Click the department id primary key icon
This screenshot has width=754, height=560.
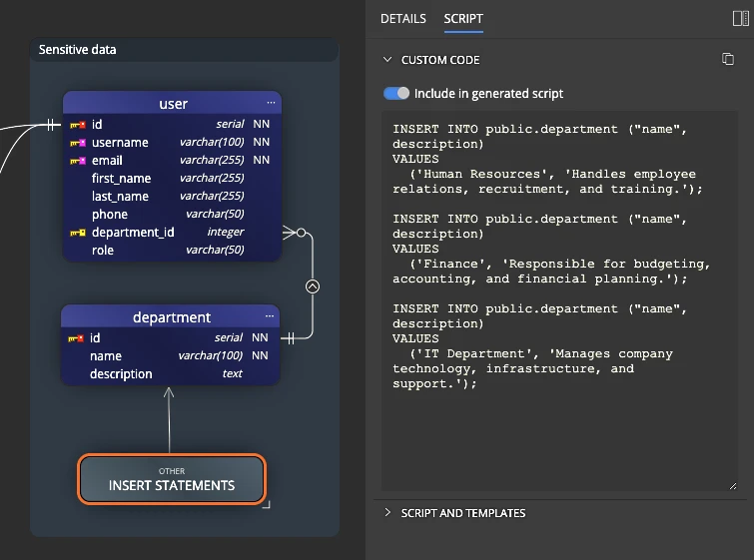point(75,338)
